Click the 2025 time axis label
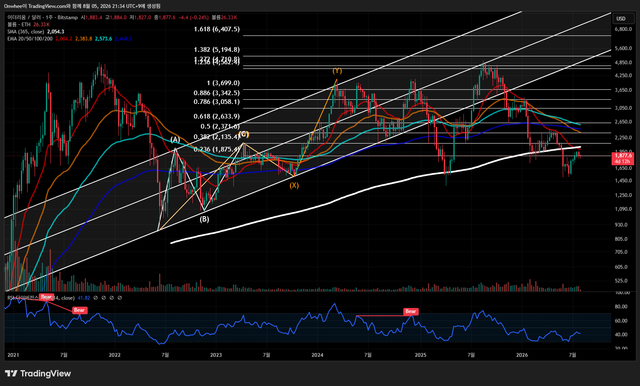The image size is (640, 386). click(x=420, y=355)
